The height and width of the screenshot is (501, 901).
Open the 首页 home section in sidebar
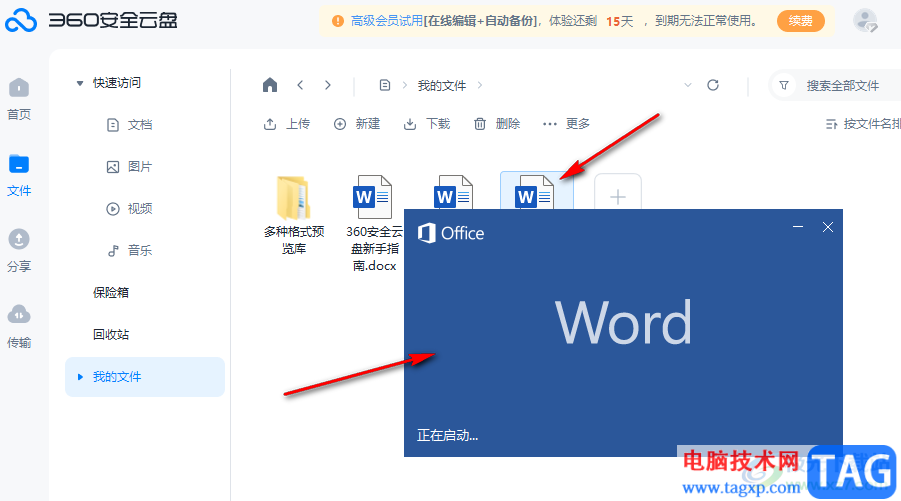coord(19,99)
